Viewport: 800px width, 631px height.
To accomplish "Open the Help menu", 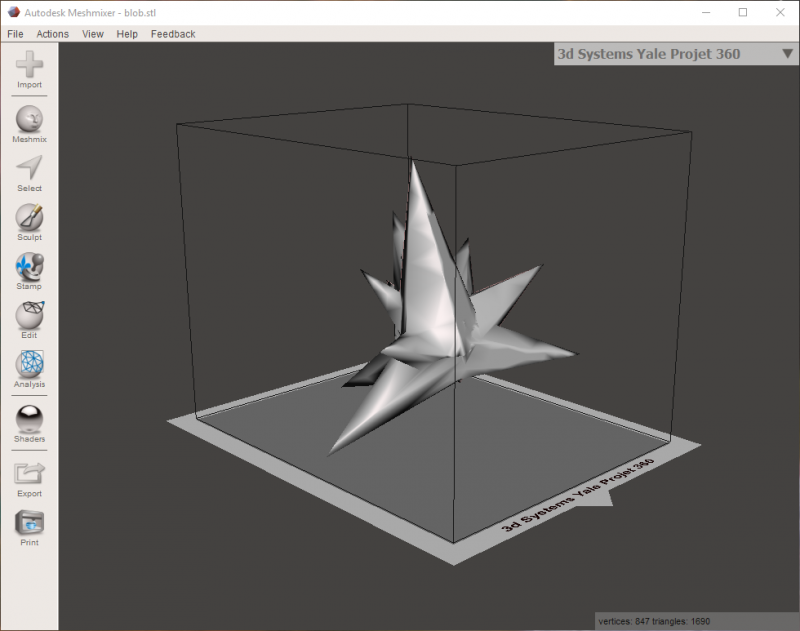I will (127, 34).
